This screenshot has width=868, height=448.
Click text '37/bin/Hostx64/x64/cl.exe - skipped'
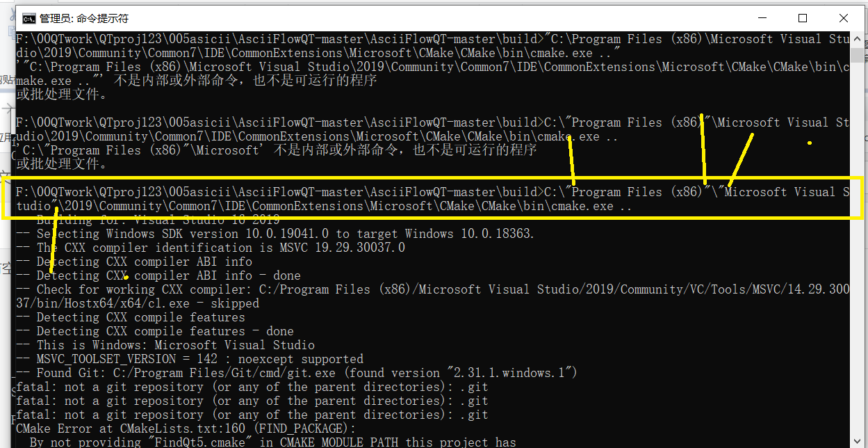(x=138, y=303)
